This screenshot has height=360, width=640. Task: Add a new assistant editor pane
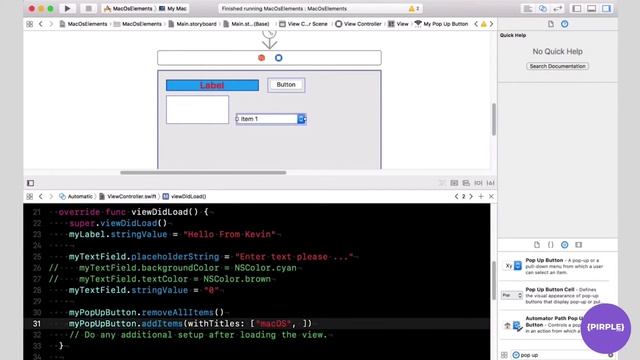coord(481,197)
